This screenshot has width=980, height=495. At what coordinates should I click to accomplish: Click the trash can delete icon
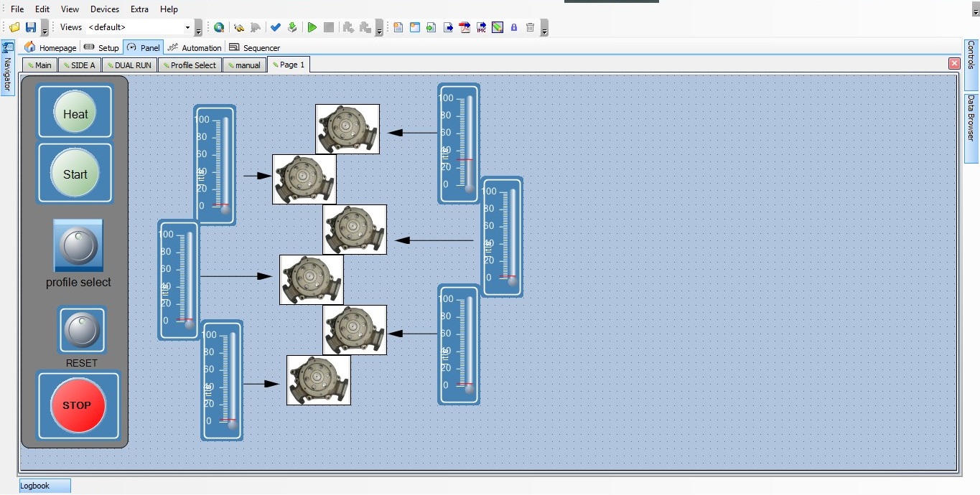tap(531, 27)
